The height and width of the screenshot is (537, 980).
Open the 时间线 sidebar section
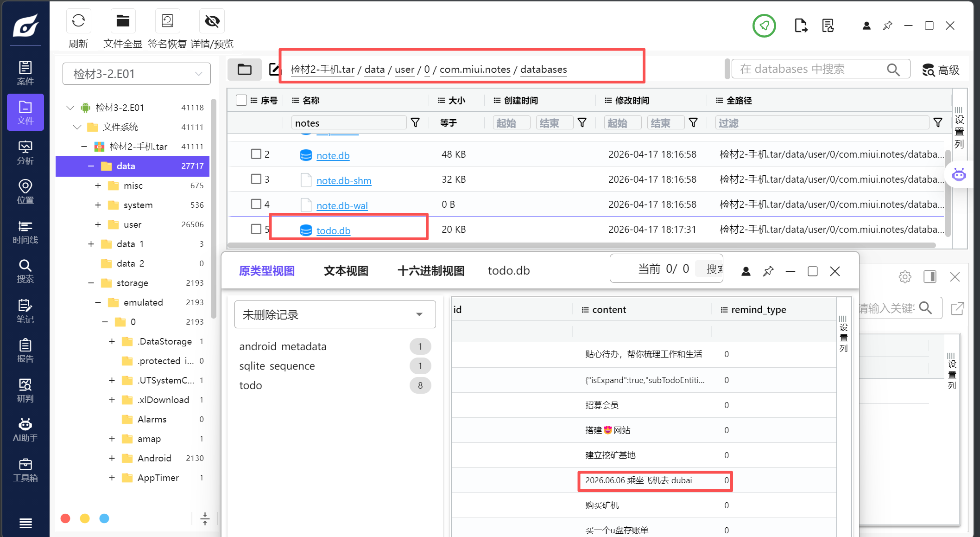pos(25,232)
